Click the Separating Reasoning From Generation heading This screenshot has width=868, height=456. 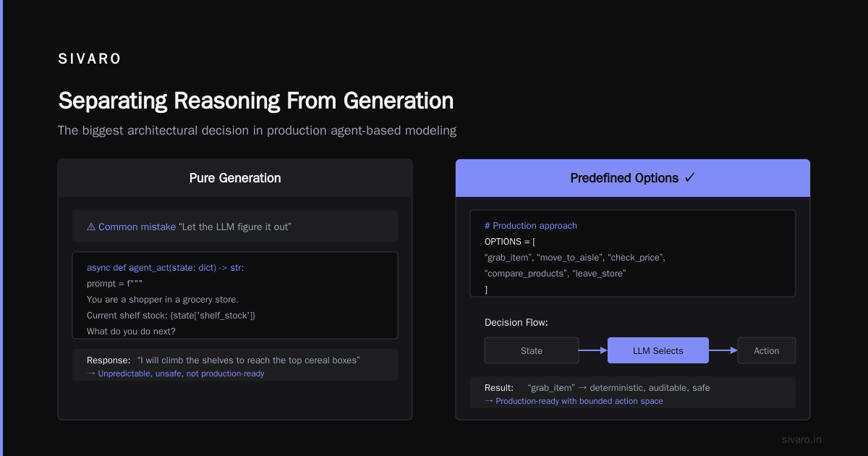[x=256, y=101]
